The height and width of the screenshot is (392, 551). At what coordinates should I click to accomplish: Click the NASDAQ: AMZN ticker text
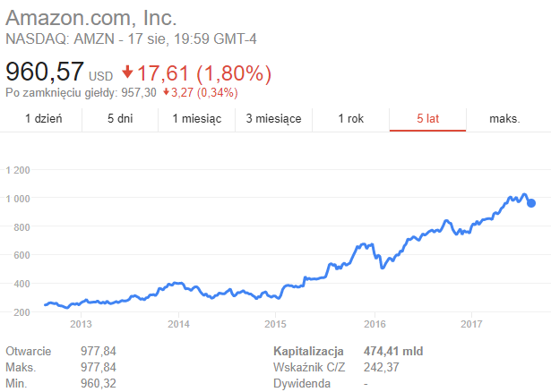click(60, 39)
